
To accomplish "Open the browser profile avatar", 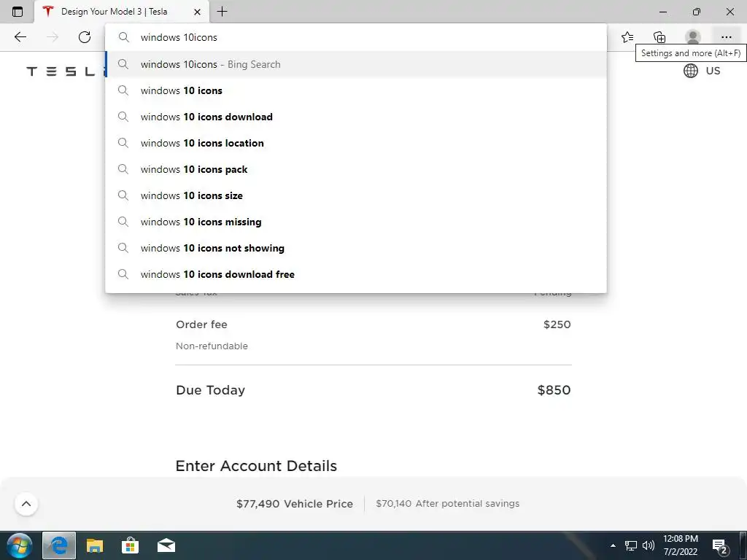I will pos(692,37).
